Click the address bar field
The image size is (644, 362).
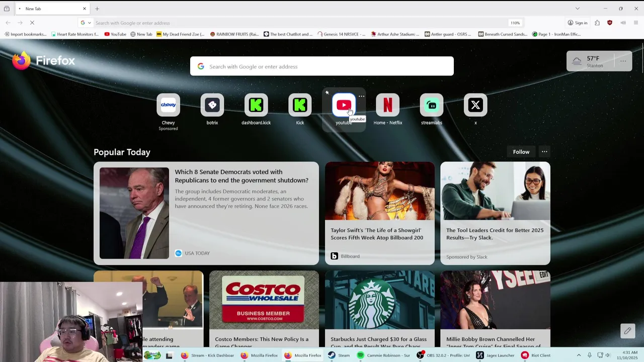(x=302, y=23)
